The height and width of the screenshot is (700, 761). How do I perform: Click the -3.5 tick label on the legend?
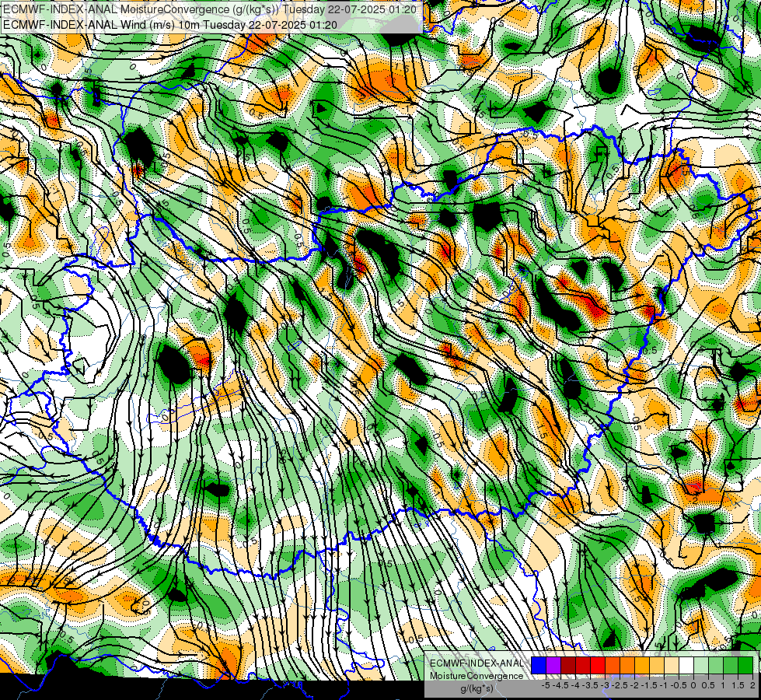click(x=590, y=685)
